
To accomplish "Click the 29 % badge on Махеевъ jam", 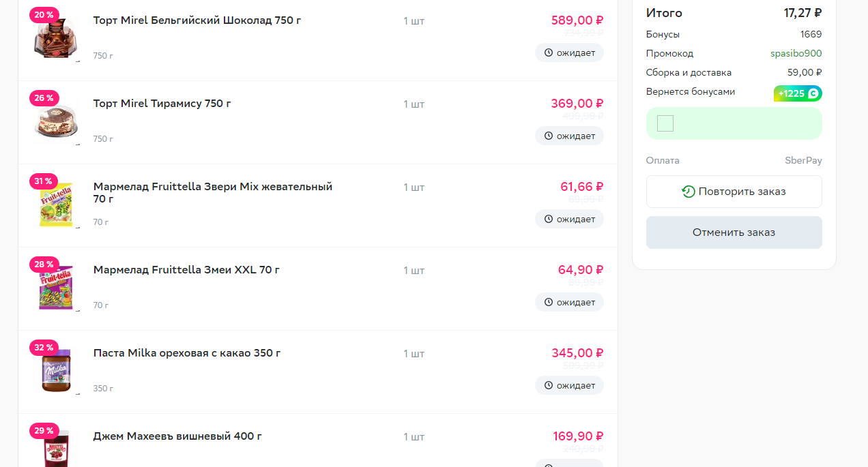I will 44,430.
